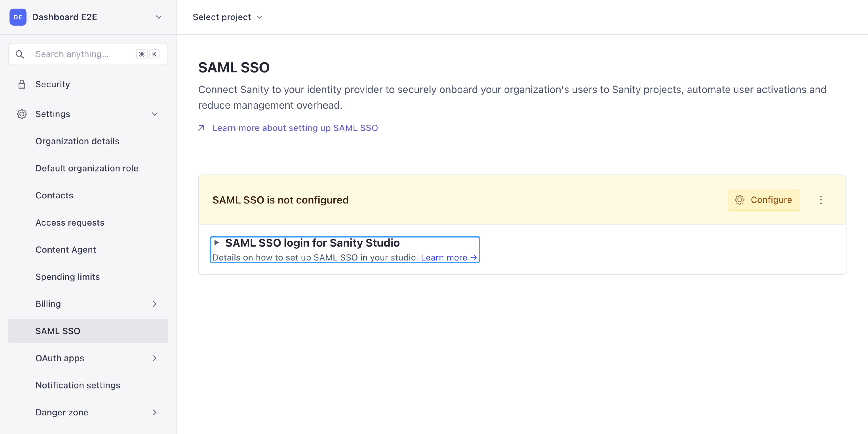Open the Security section

(x=88, y=84)
